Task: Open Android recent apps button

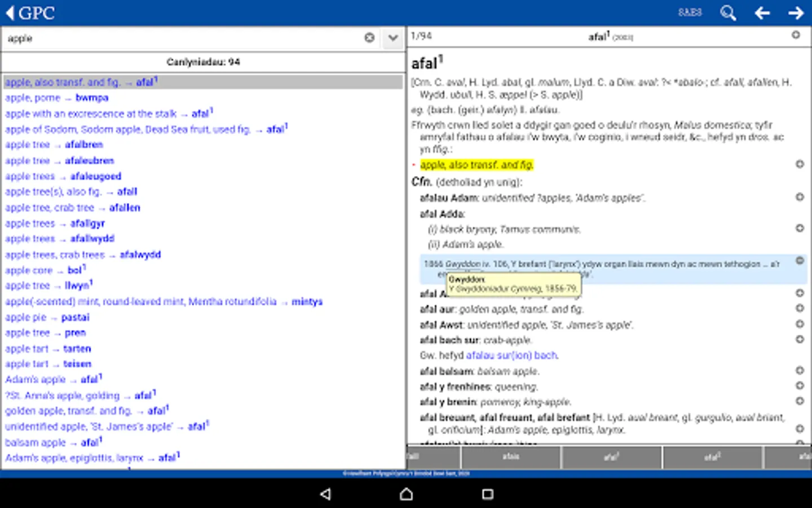Action: [488, 494]
